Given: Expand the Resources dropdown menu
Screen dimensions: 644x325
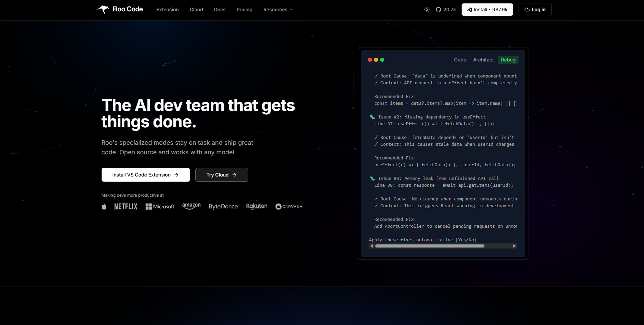Looking at the screenshot, I should coord(278,10).
